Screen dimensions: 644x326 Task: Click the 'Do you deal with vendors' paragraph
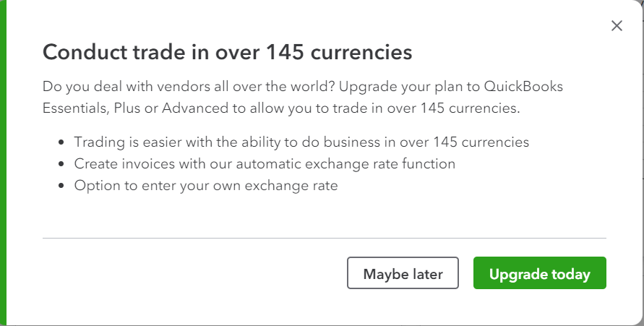303,98
